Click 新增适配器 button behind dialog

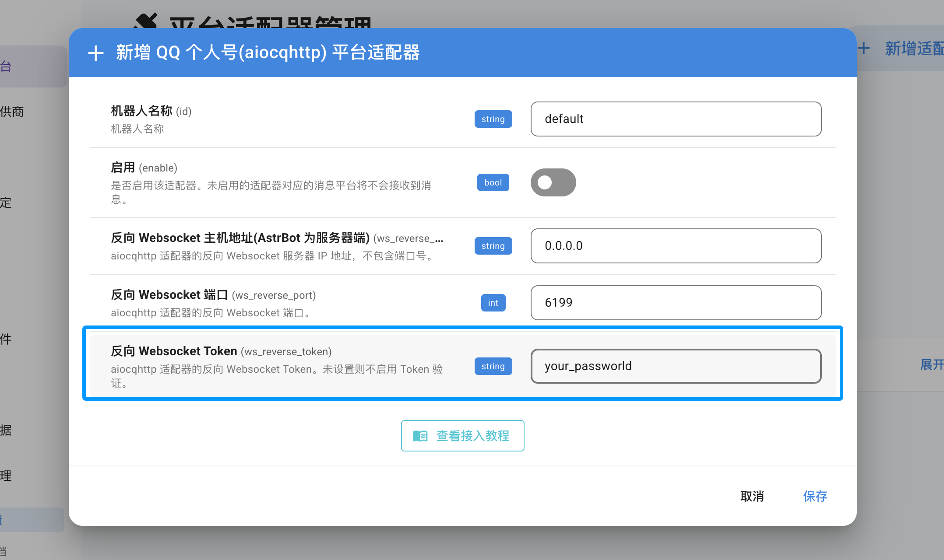coord(900,49)
